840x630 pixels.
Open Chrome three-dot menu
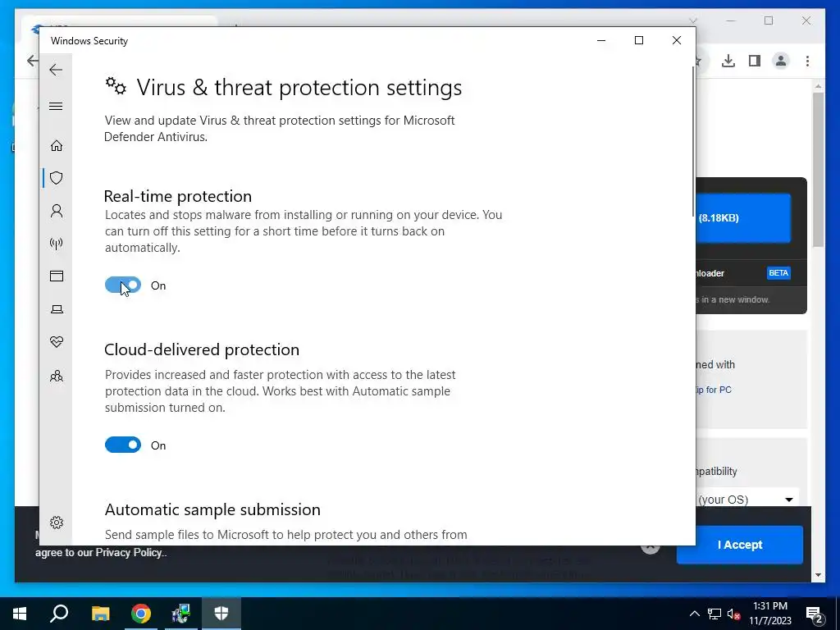(807, 61)
